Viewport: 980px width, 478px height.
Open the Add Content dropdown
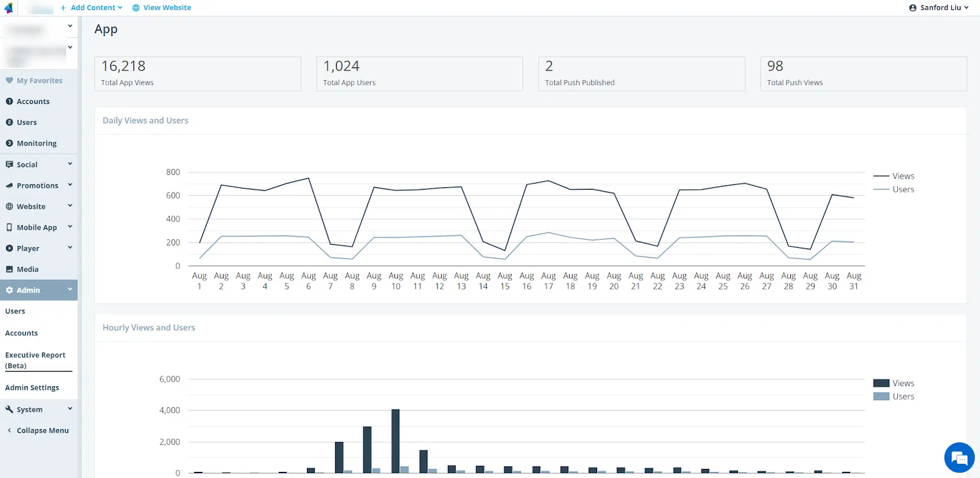[x=91, y=8]
